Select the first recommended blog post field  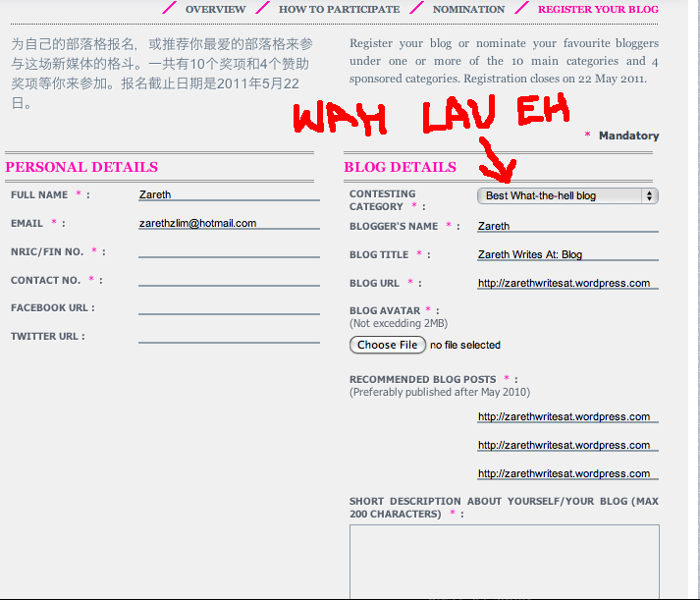[566, 416]
